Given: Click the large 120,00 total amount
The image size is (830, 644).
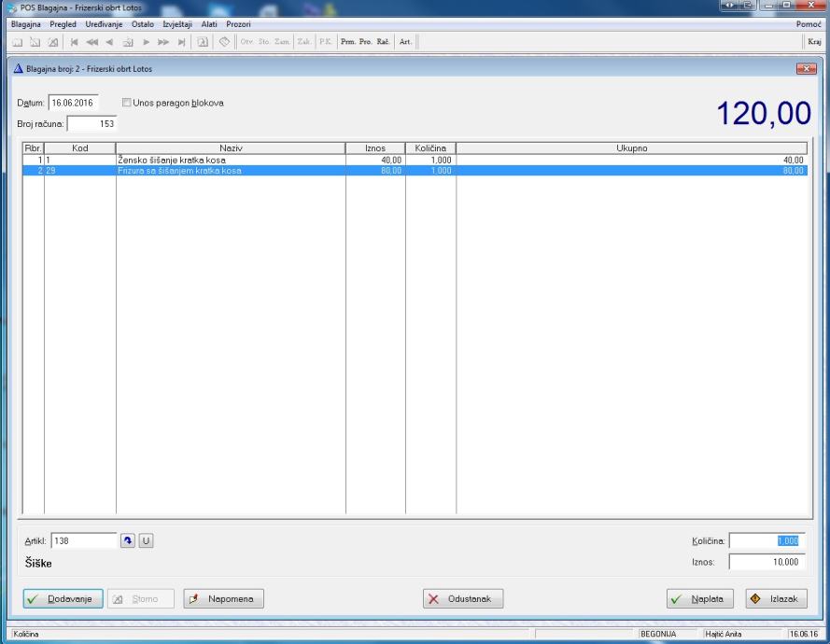Looking at the screenshot, I should (x=764, y=113).
